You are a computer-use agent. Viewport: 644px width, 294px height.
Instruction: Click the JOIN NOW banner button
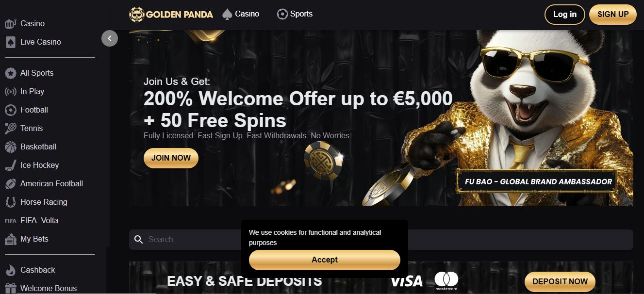point(171,158)
